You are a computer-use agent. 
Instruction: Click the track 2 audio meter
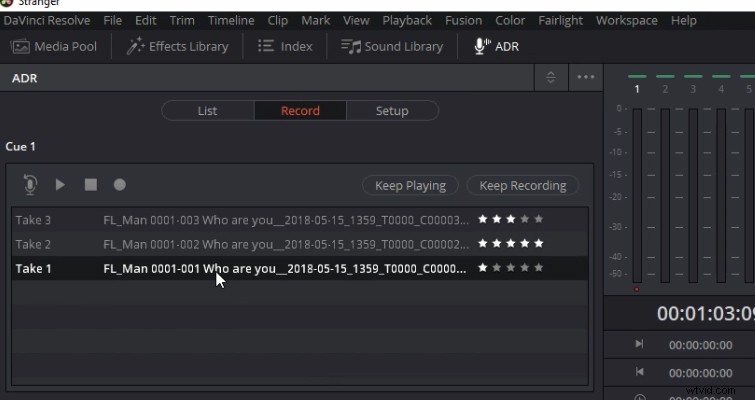665,195
